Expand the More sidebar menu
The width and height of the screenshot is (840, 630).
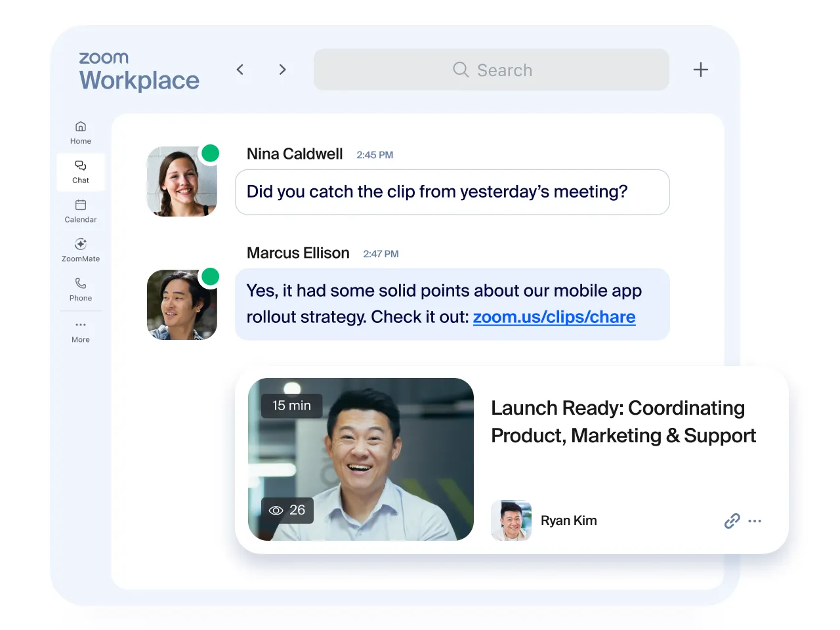(81, 331)
